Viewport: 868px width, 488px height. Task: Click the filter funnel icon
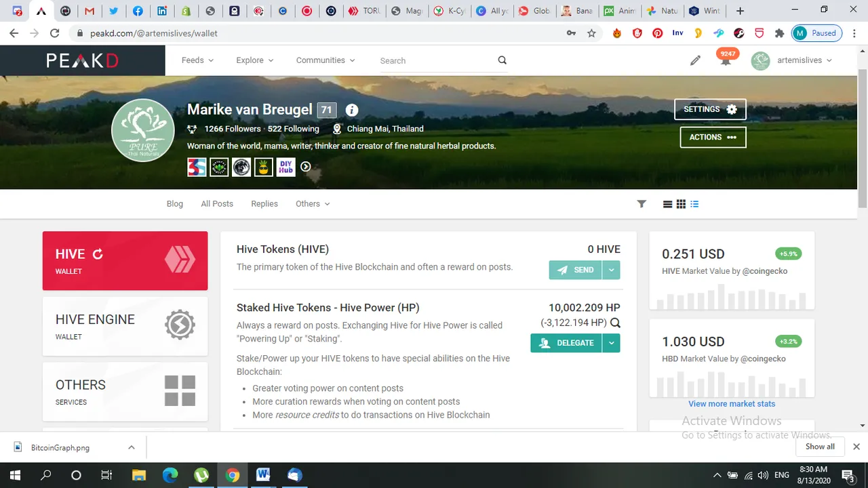(642, 203)
